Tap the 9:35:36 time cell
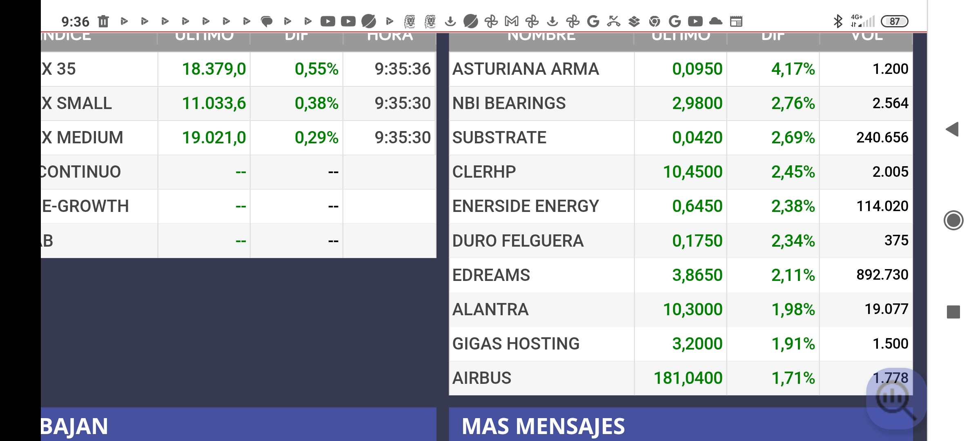This screenshot has height=441, width=980. [403, 69]
